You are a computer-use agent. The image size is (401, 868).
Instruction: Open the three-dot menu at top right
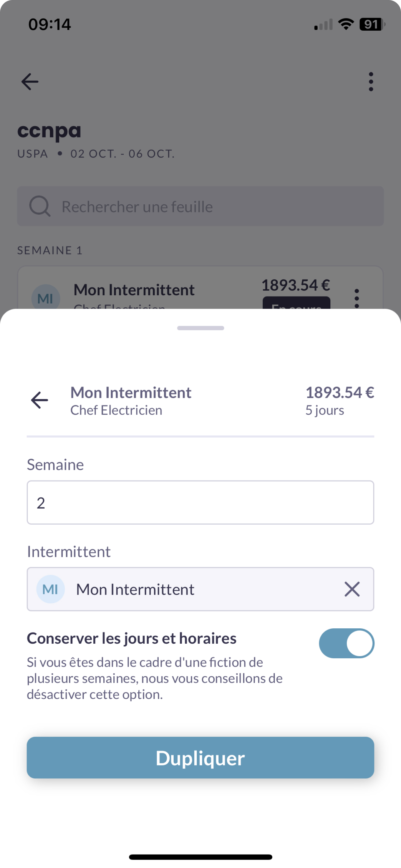[371, 82]
